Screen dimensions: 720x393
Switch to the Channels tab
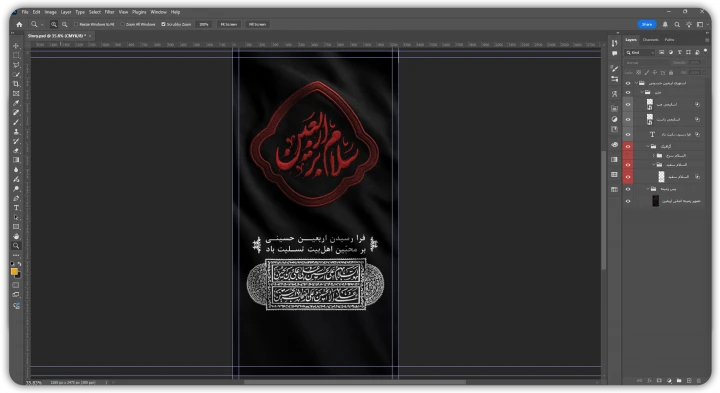point(650,40)
